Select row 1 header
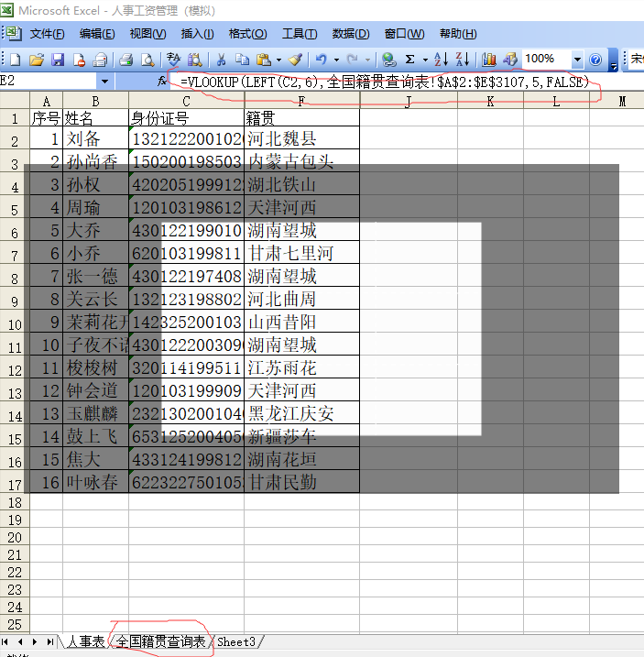The height and width of the screenshot is (657, 644). [15, 118]
